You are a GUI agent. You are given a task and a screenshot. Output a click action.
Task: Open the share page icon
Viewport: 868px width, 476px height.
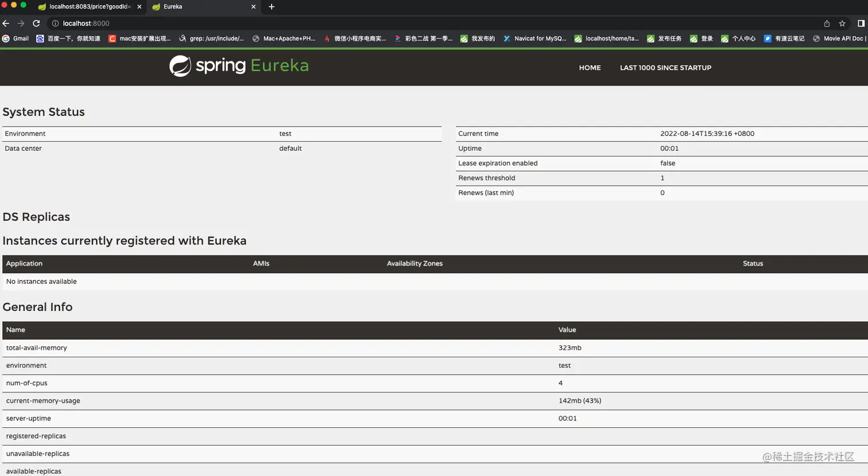click(827, 24)
